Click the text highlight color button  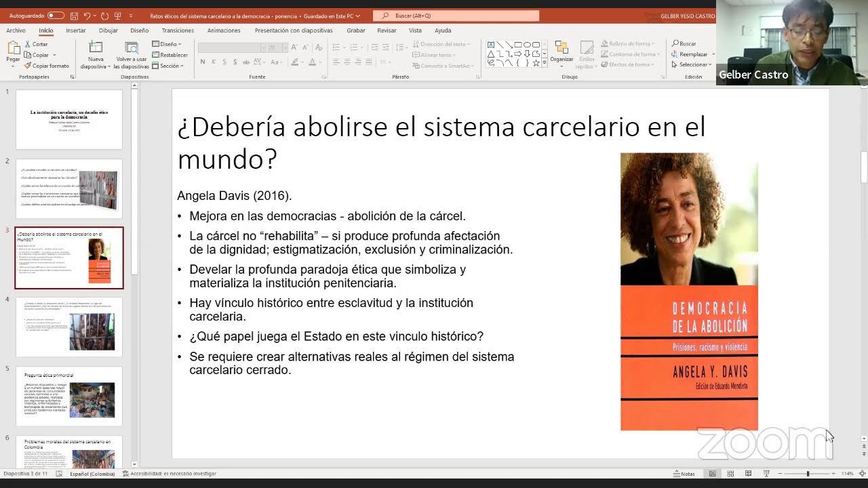[x=296, y=62]
